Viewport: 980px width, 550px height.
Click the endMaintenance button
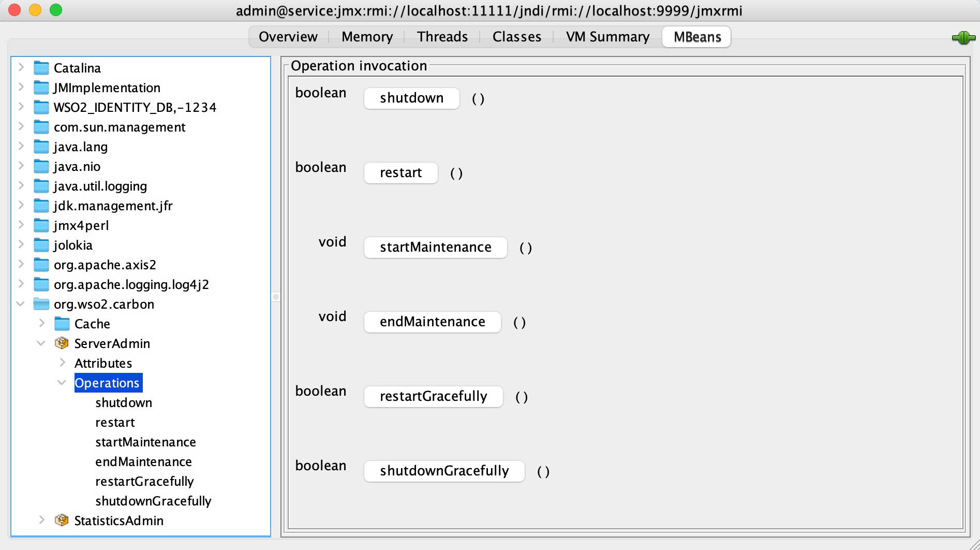[x=433, y=322]
